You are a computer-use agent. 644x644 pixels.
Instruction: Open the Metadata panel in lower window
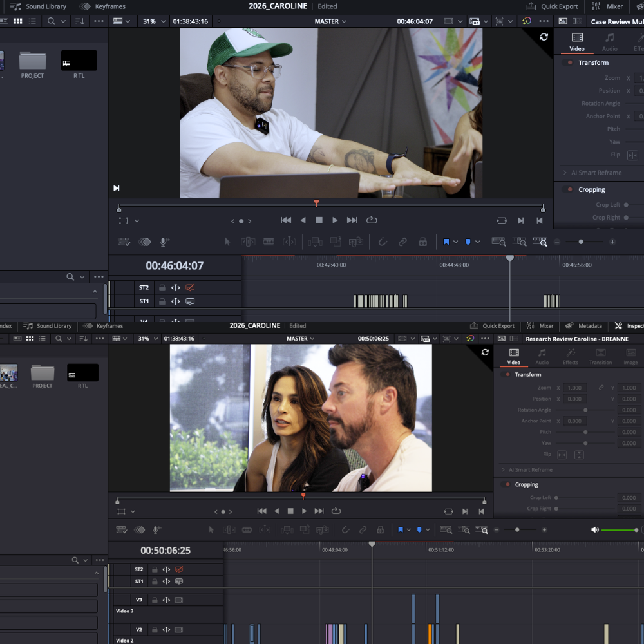pos(583,326)
